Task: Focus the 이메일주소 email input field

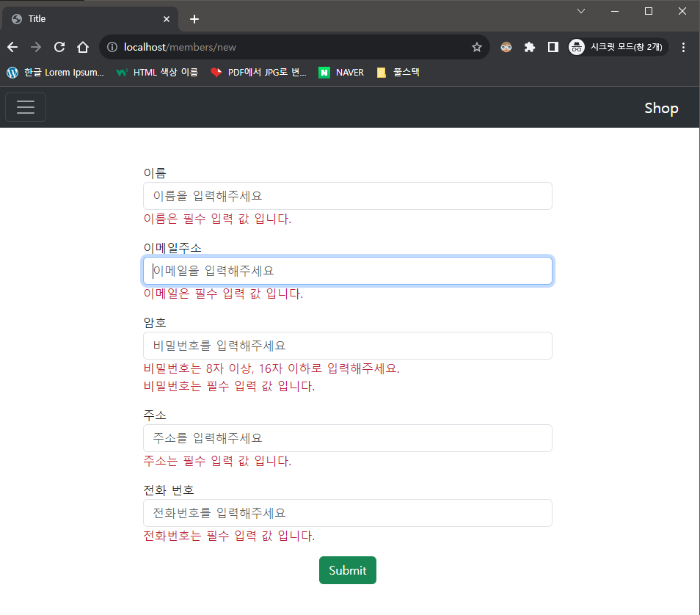Action: coord(347,271)
